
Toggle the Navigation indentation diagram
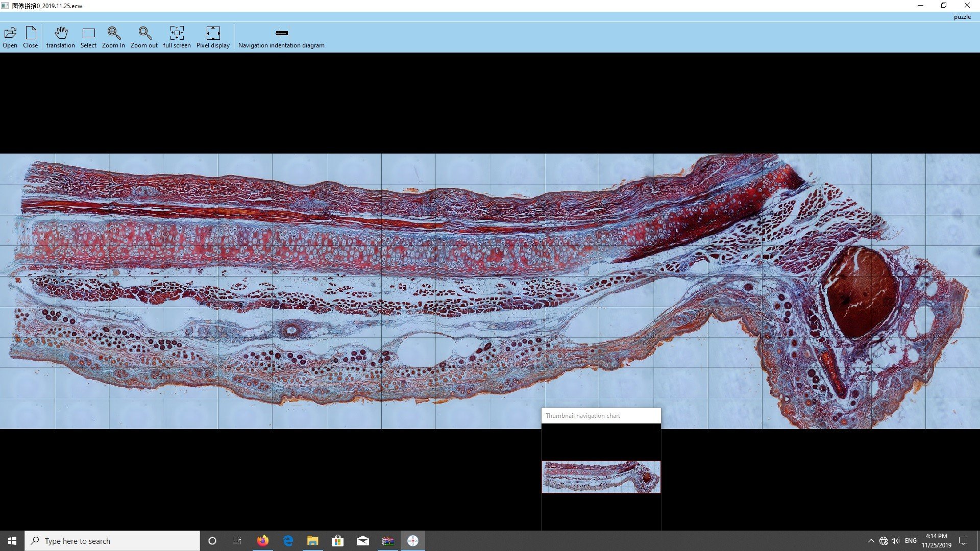tap(281, 38)
